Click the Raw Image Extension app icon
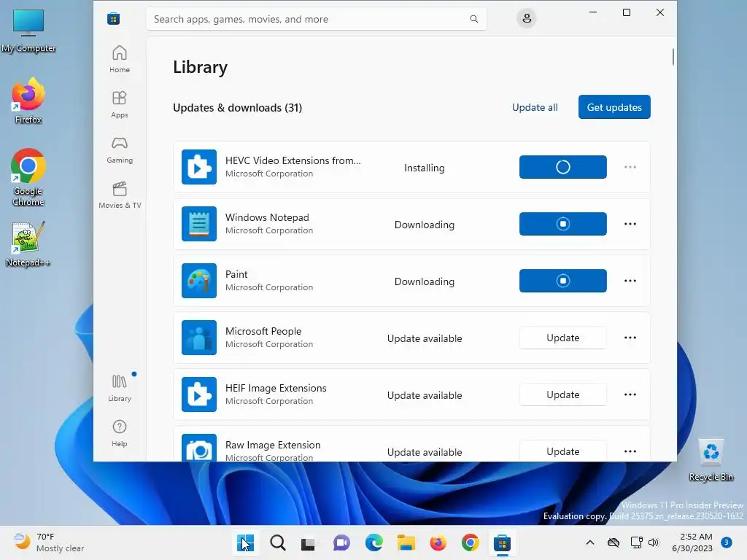The width and height of the screenshot is (747, 560). (198, 448)
